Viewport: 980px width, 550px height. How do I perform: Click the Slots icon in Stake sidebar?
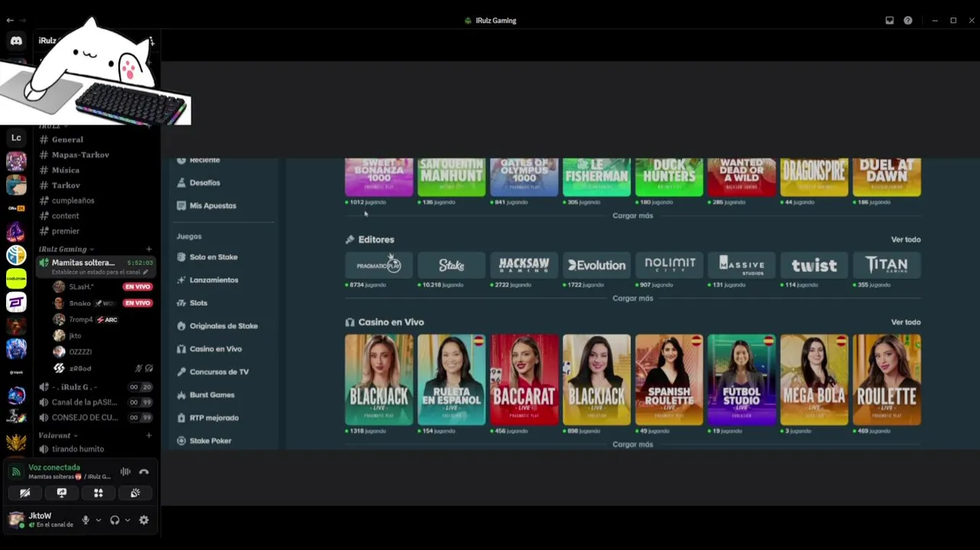coord(182,303)
